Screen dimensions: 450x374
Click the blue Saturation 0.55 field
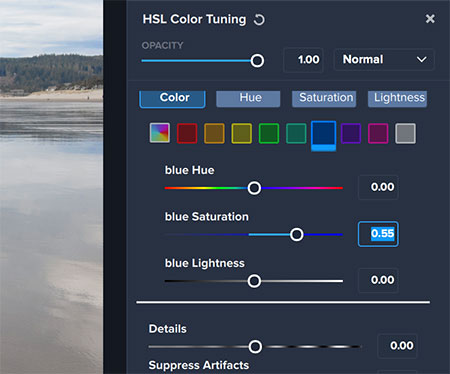[378, 234]
